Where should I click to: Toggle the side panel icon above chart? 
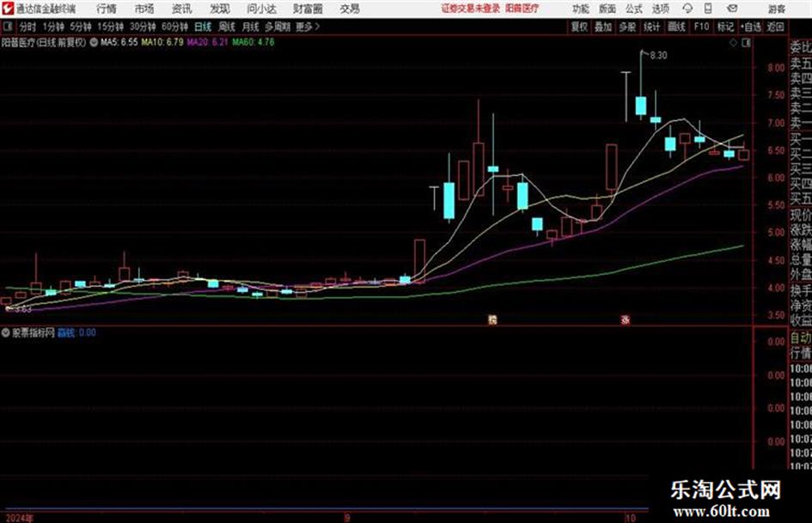(746, 43)
